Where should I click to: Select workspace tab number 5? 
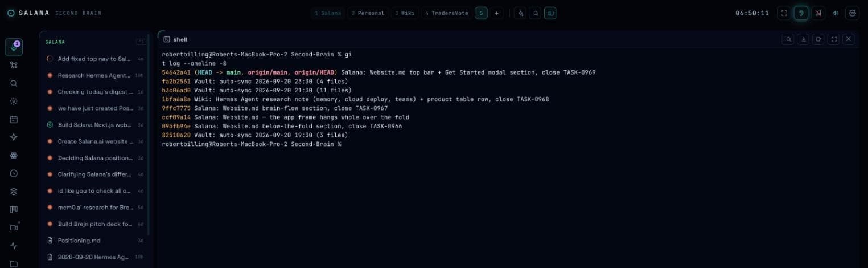[481, 13]
